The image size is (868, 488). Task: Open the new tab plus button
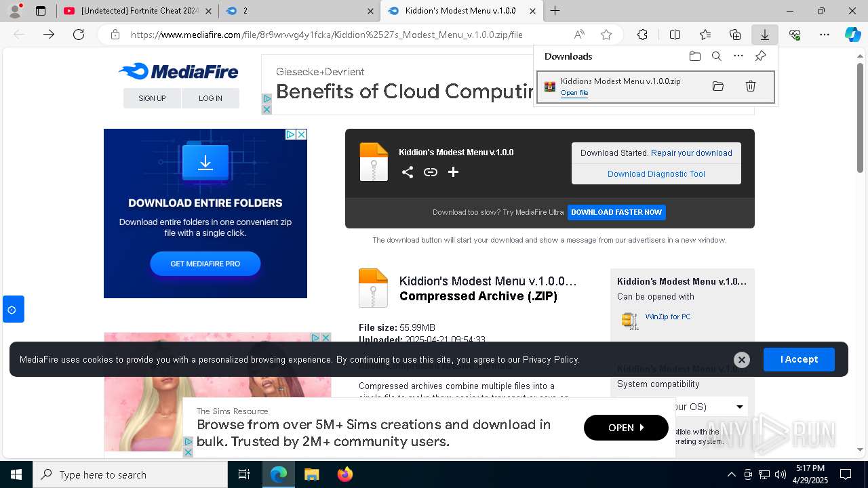click(x=555, y=11)
